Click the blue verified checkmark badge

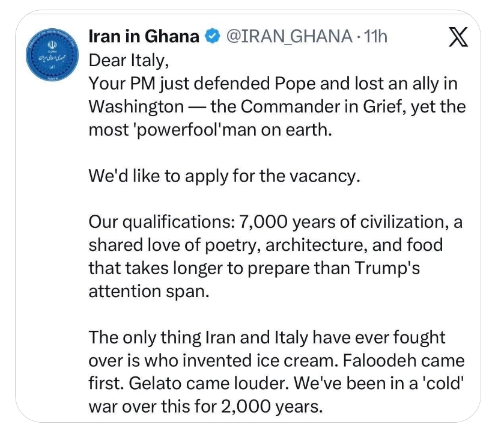tap(211, 37)
